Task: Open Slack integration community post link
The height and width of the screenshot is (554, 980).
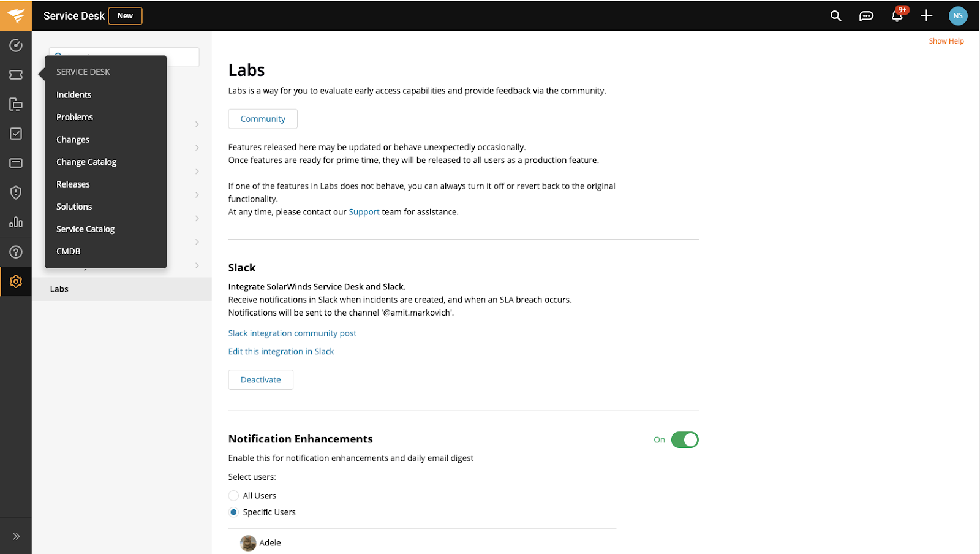Action: 292,333
